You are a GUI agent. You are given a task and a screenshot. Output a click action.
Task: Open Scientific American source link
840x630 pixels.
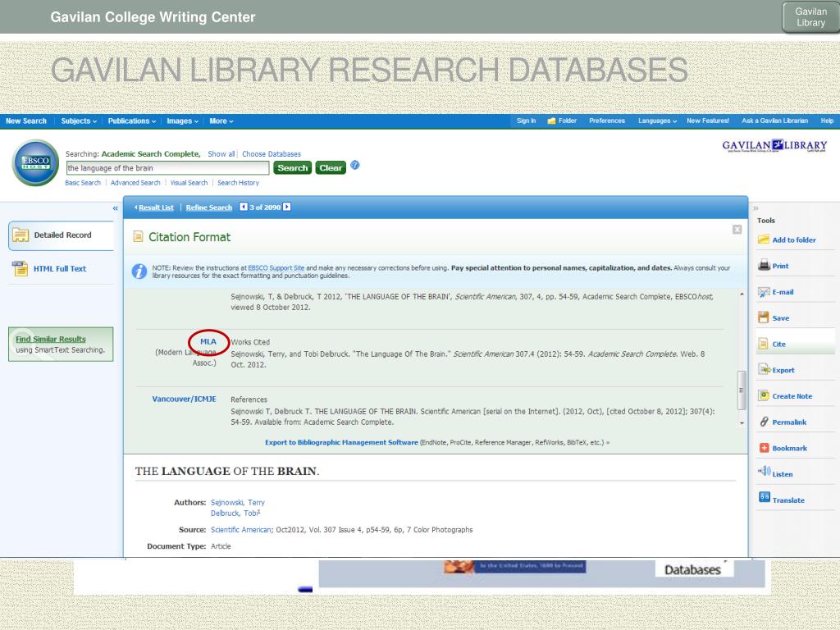[240, 530]
